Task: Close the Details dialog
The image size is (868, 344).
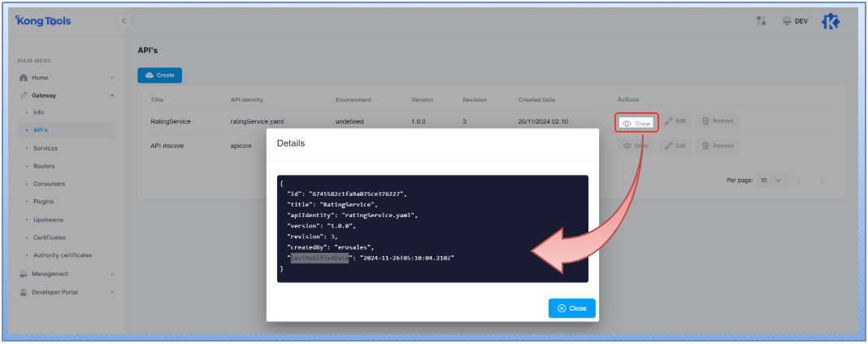Action: tap(572, 308)
